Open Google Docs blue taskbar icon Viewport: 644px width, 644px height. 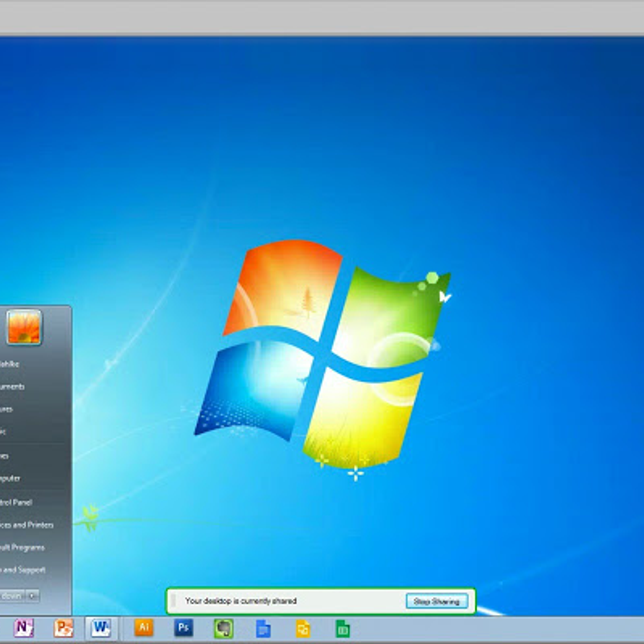(x=263, y=629)
